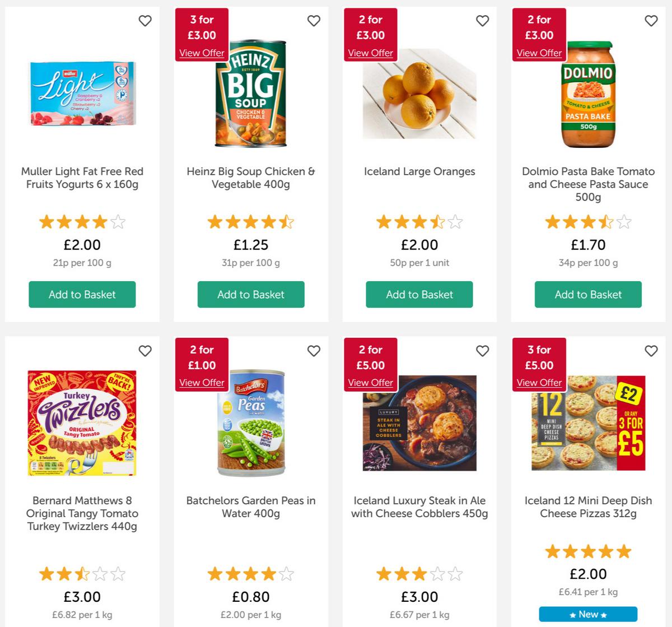Click the heart icon on Heinz Big Soup
The image size is (672, 627).
pyautogui.click(x=314, y=21)
